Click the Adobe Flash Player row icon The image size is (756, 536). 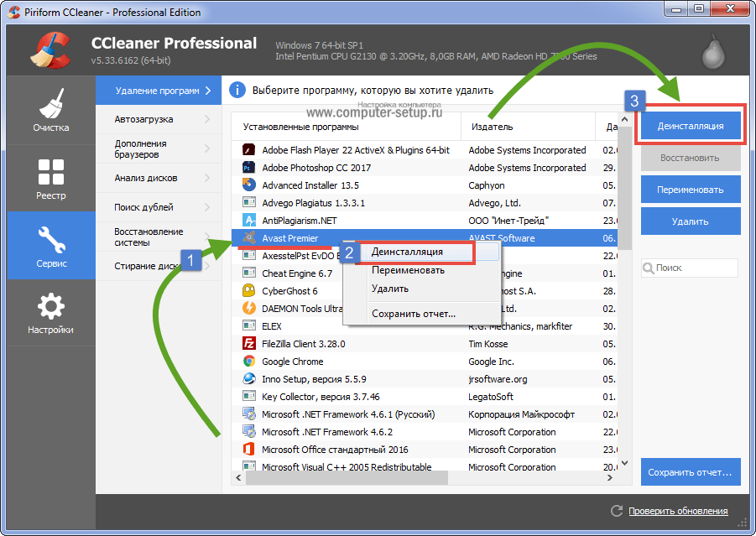click(249, 150)
